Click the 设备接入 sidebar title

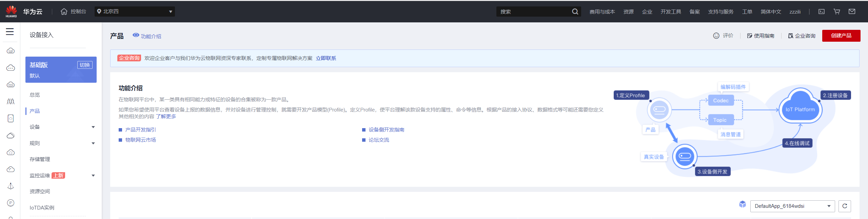pyautogui.click(x=41, y=35)
